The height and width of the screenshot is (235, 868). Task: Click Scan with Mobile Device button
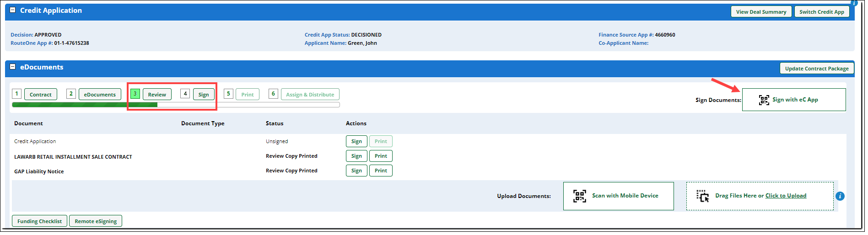tap(619, 196)
